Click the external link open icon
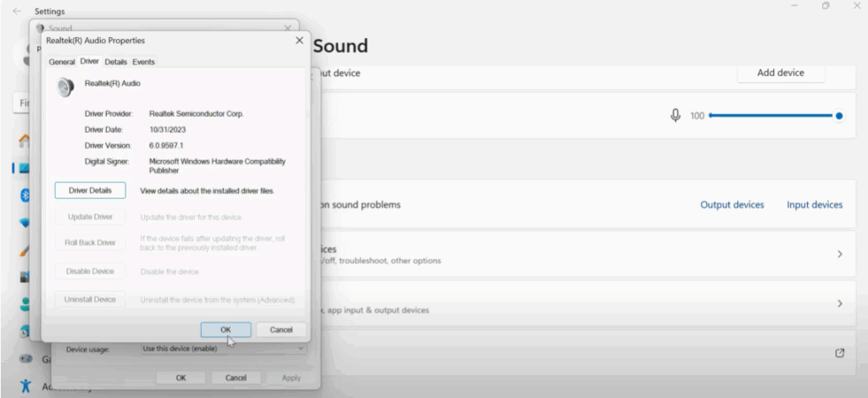 pyautogui.click(x=839, y=353)
